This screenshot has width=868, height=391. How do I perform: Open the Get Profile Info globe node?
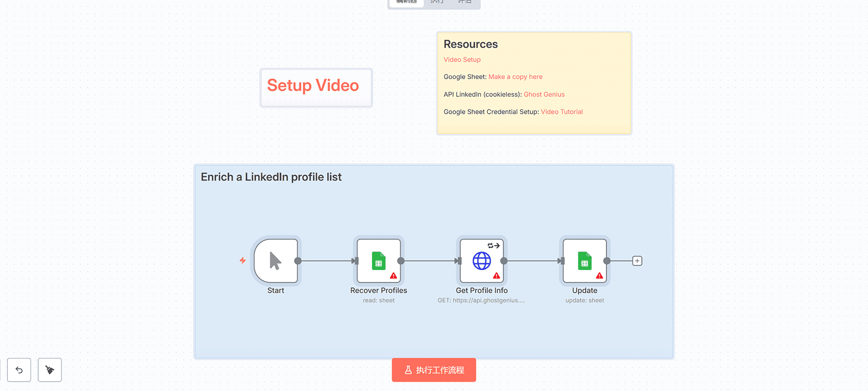[482, 261]
